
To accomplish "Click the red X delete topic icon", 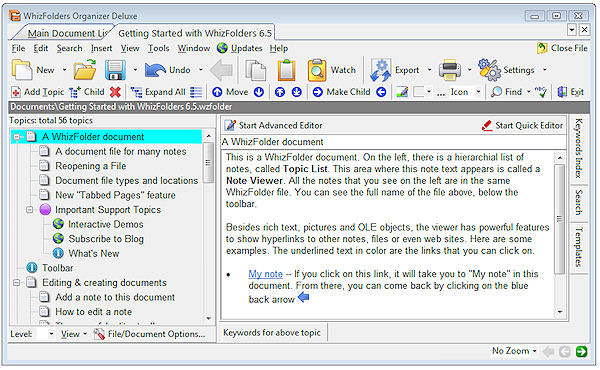I will [x=115, y=92].
